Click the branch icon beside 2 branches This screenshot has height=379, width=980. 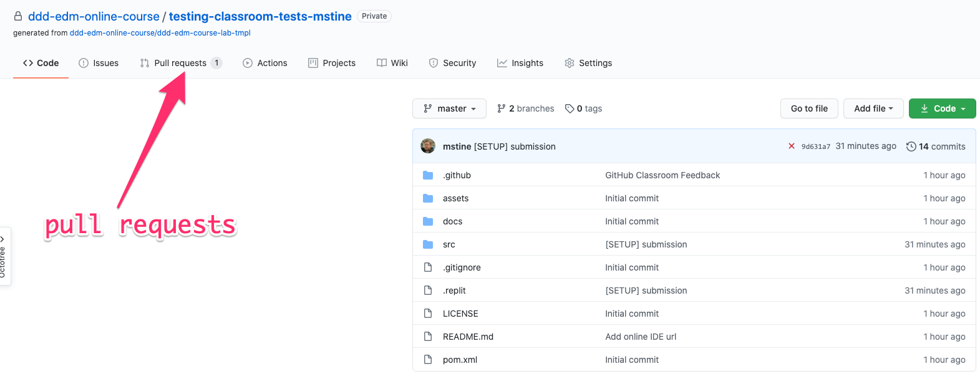click(502, 108)
